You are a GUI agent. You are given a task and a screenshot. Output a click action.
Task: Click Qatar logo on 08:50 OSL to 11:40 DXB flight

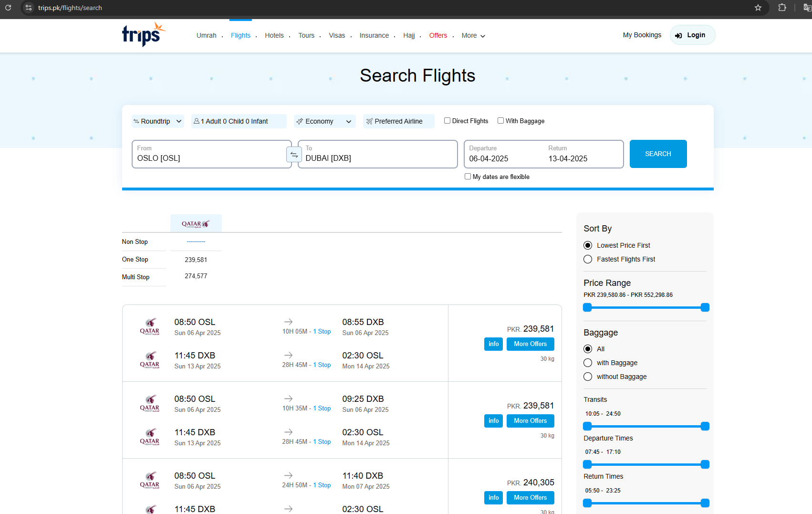pos(150,480)
